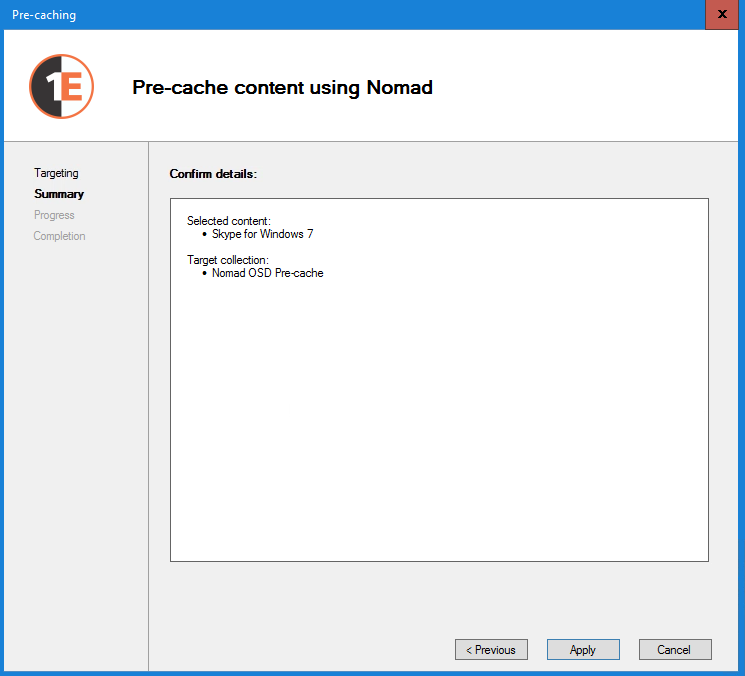The height and width of the screenshot is (676, 745).
Task: Select the Skype for Windows 7 entry
Action: tap(262, 234)
